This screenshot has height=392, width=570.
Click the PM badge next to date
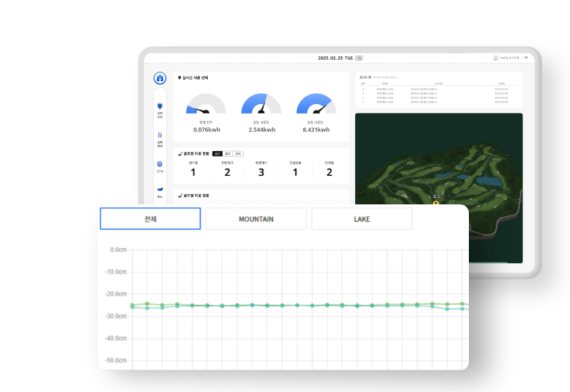tap(359, 58)
